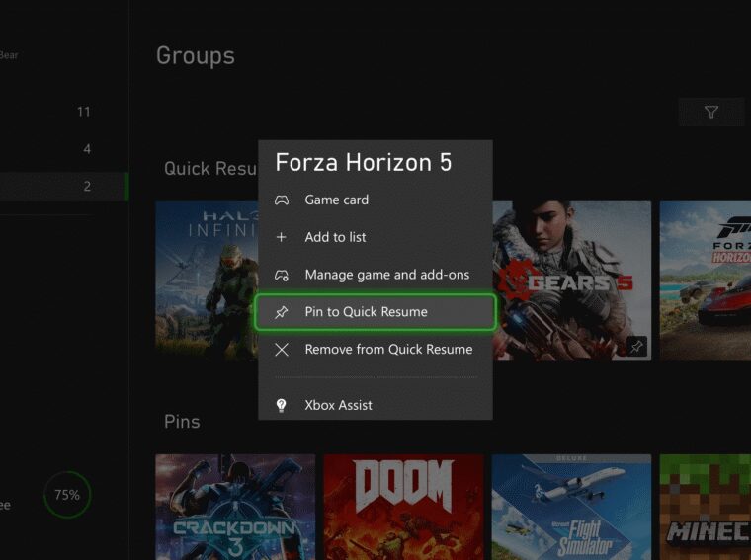
Task: Launch the Flight Simulator pinned tile
Action: (571, 507)
